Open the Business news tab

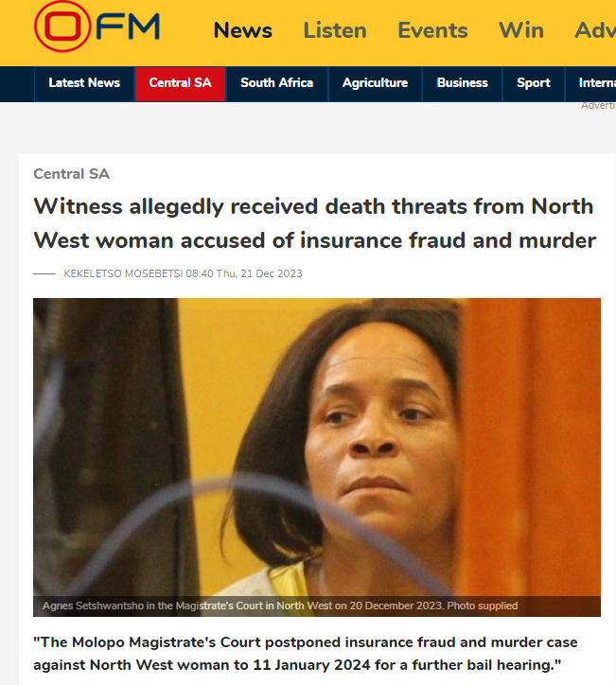[462, 83]
